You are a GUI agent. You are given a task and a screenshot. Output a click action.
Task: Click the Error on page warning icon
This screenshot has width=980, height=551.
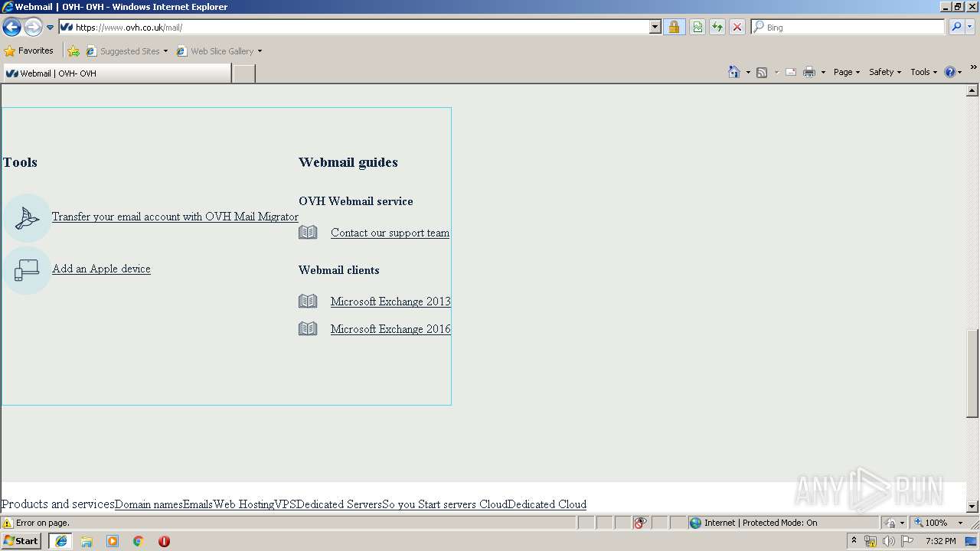point(8,523)
